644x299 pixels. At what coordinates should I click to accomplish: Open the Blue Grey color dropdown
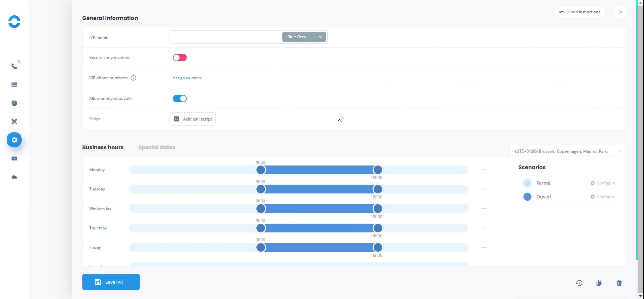(x=304, y=37)
